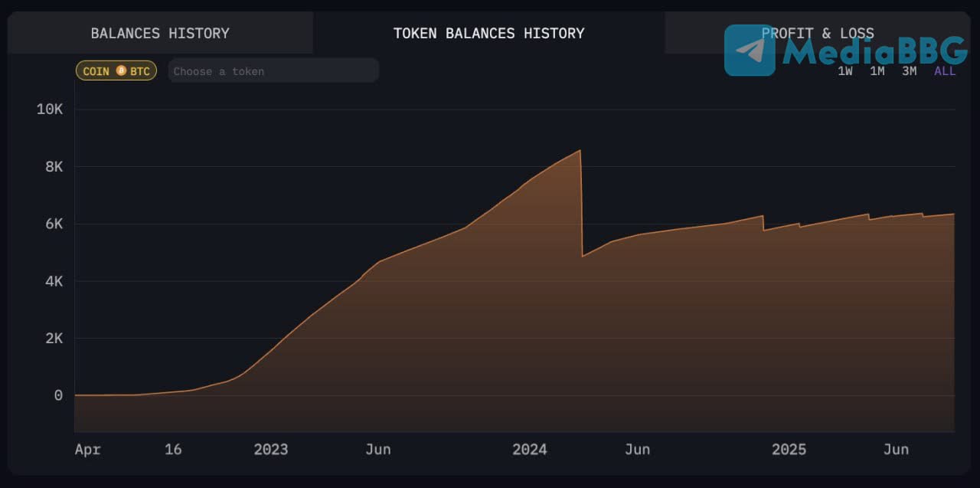Click the Apr x-axis label
Image resolution: width=980 pixels, height=488 pixels.
pyautogui.click(x=87, y=450)
